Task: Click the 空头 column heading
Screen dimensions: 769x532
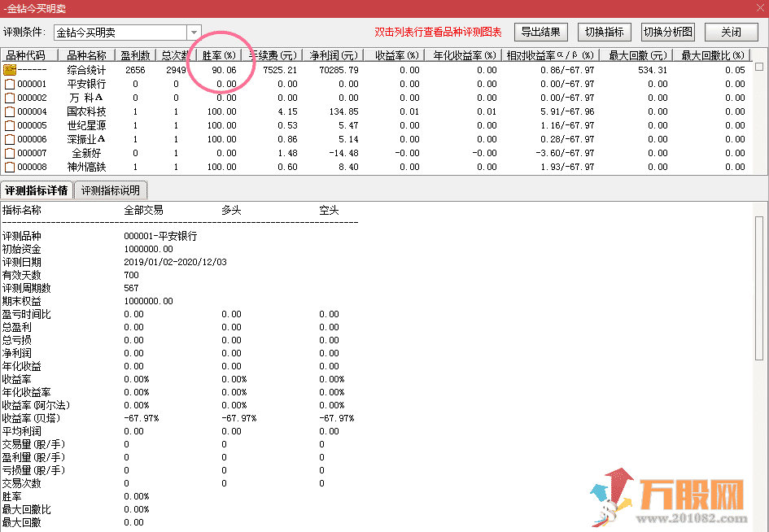Action: 329,211
